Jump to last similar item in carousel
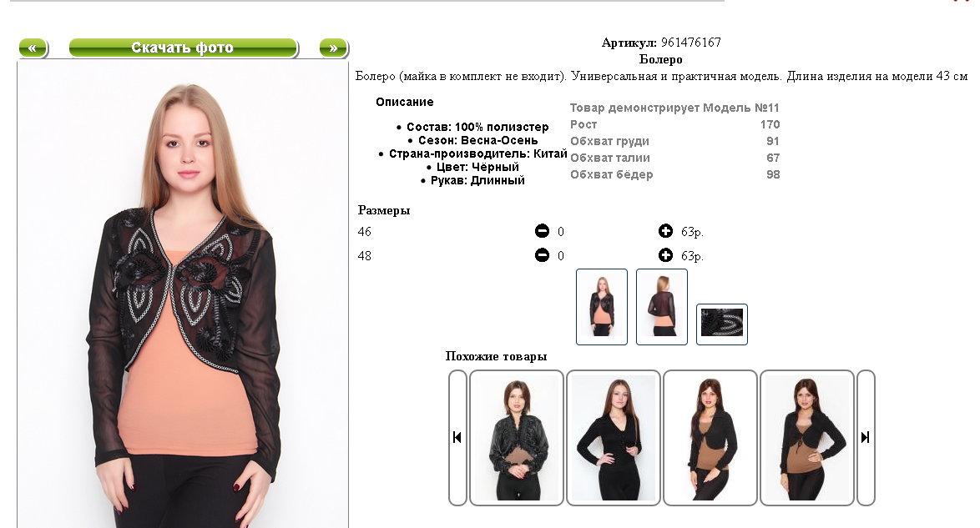This screenshot has height=528, width=980. click(x=866, y=437)
